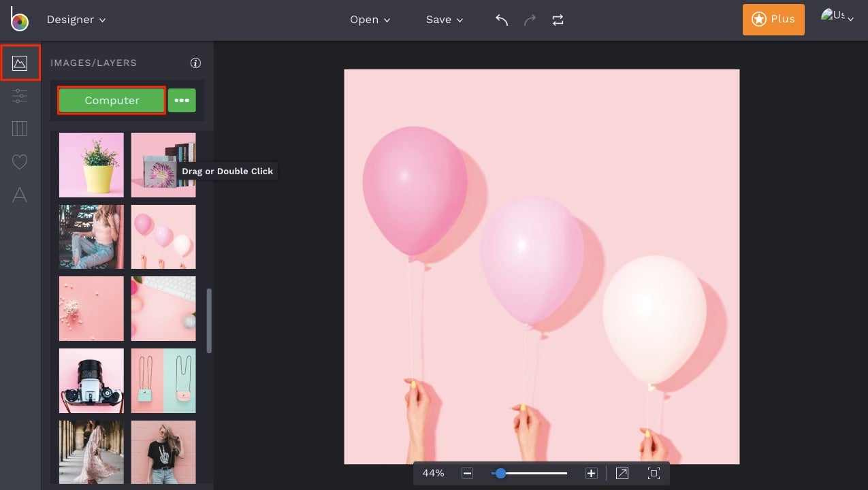Open the Templates layout panel

[20, 129]
